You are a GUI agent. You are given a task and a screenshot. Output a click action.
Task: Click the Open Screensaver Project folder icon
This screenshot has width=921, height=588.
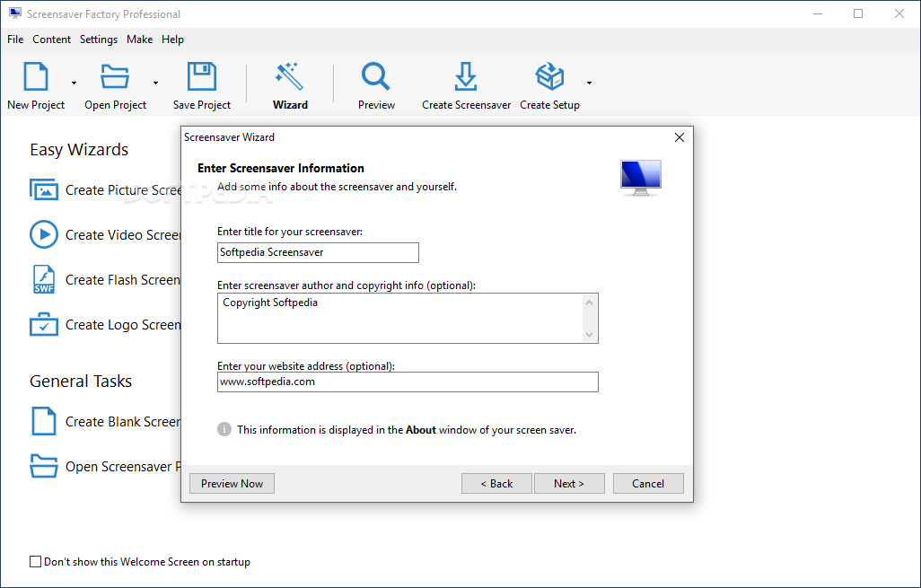point(44,466)
